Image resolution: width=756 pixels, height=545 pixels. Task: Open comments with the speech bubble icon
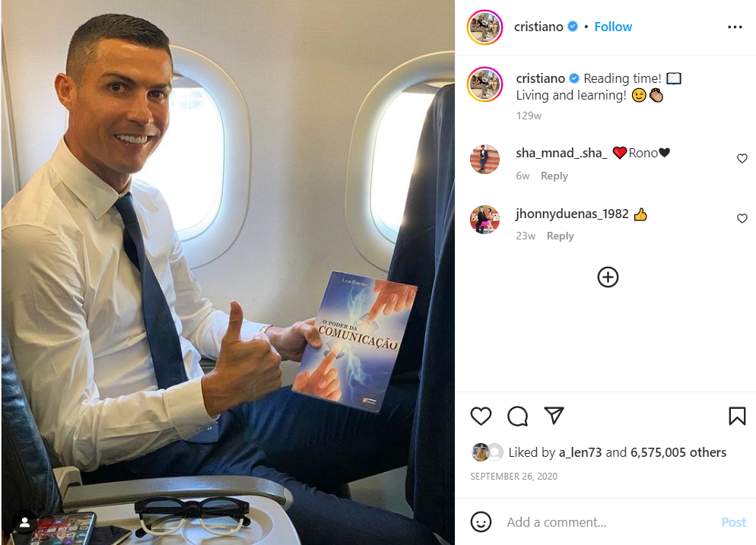coord(517,416)
